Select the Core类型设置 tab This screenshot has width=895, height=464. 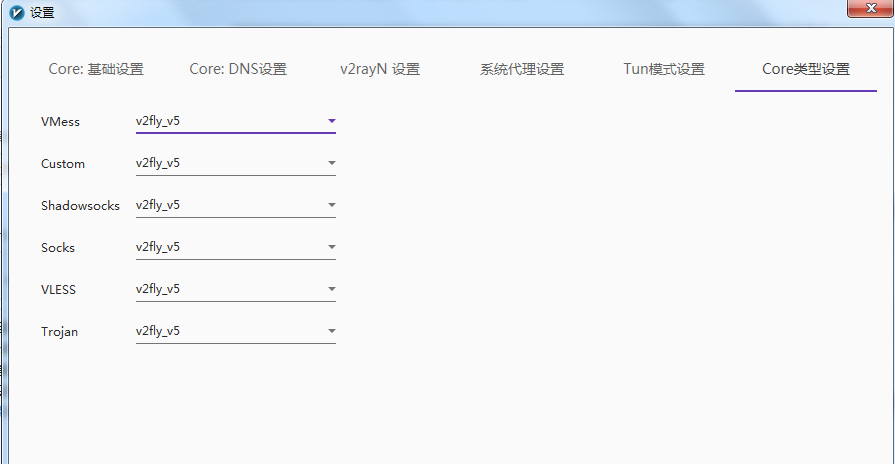[x=805, y=70]
